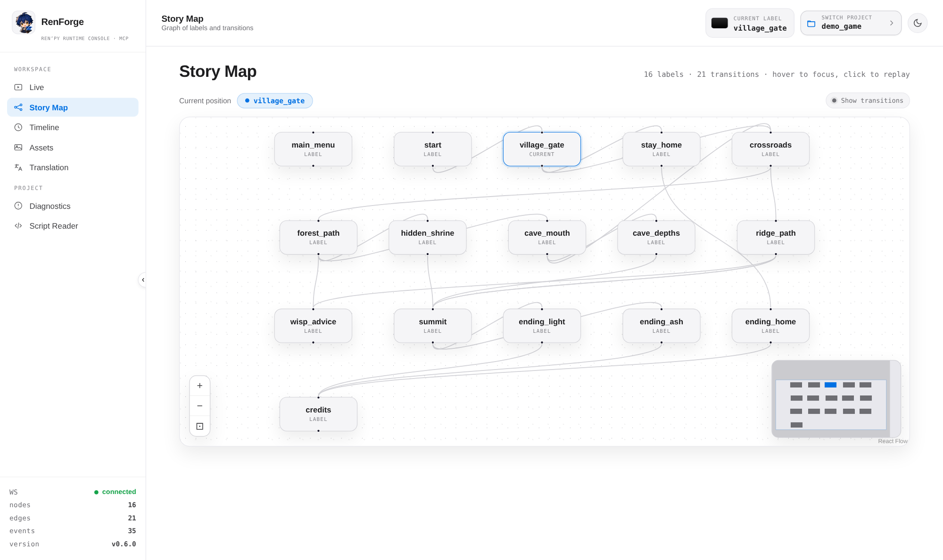943x560 pixels.
Task: Replay from the start label node
Action: coord(433,149)
